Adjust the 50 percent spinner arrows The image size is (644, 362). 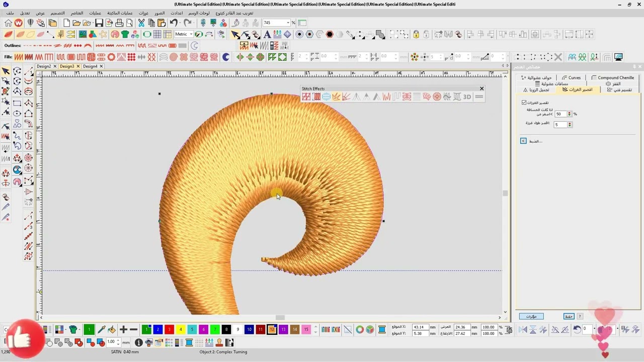coord(570,114)
